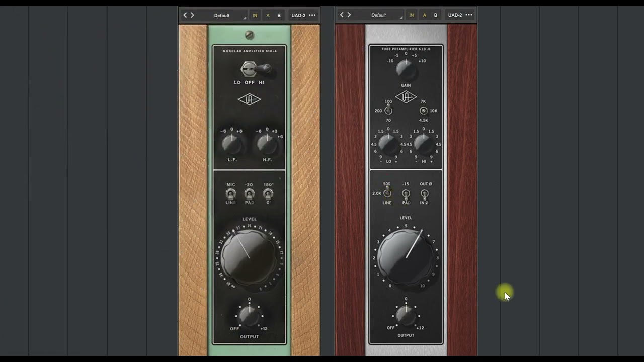Click the HI EQ knob on 610-B

click(424, 144)
